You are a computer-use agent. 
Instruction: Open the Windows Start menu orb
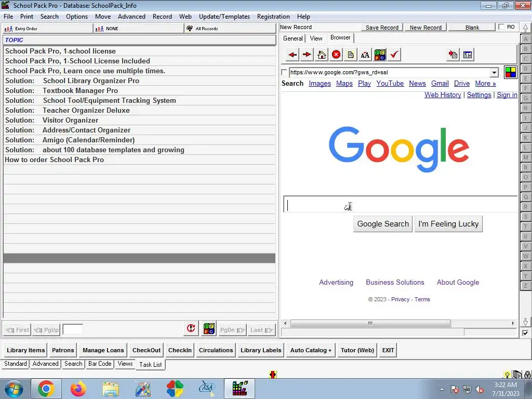[x=14, y=389]
